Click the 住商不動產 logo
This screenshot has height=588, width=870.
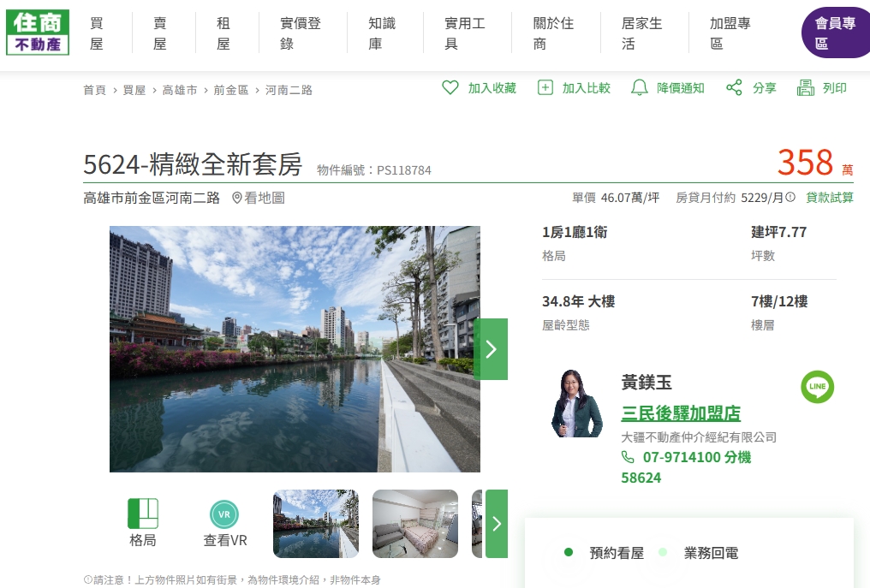38,33
